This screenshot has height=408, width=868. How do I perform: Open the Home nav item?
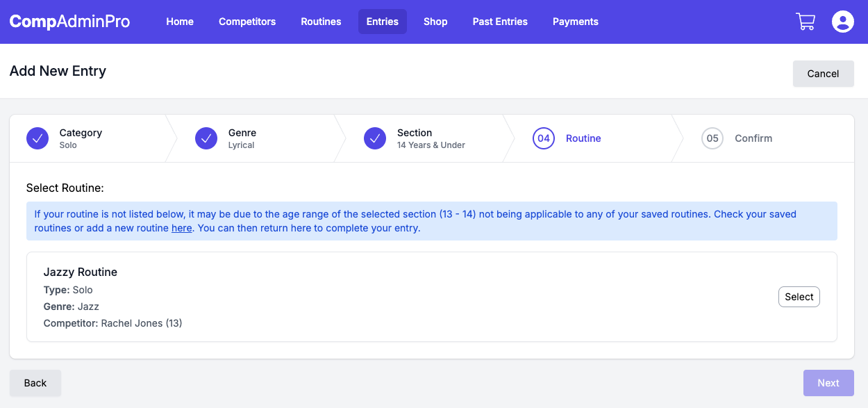[x=180, y=22]
